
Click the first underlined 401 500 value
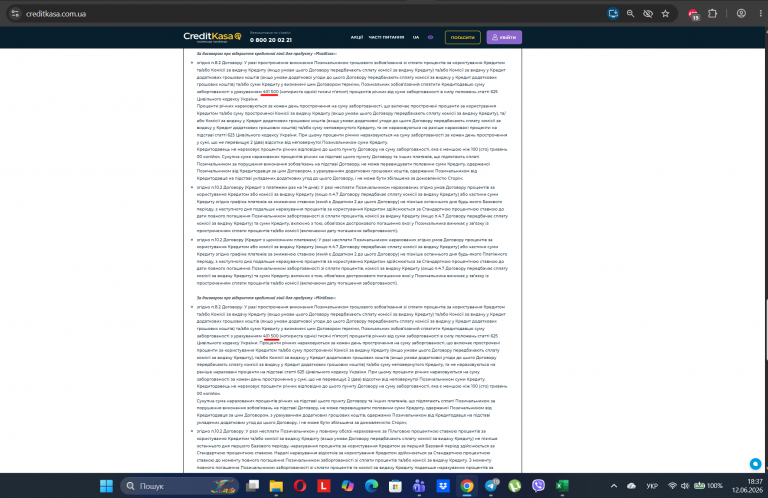tap(270, 92)
